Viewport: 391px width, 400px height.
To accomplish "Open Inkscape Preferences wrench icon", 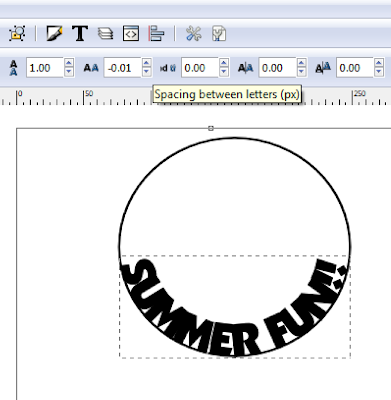I will point(193,34).
